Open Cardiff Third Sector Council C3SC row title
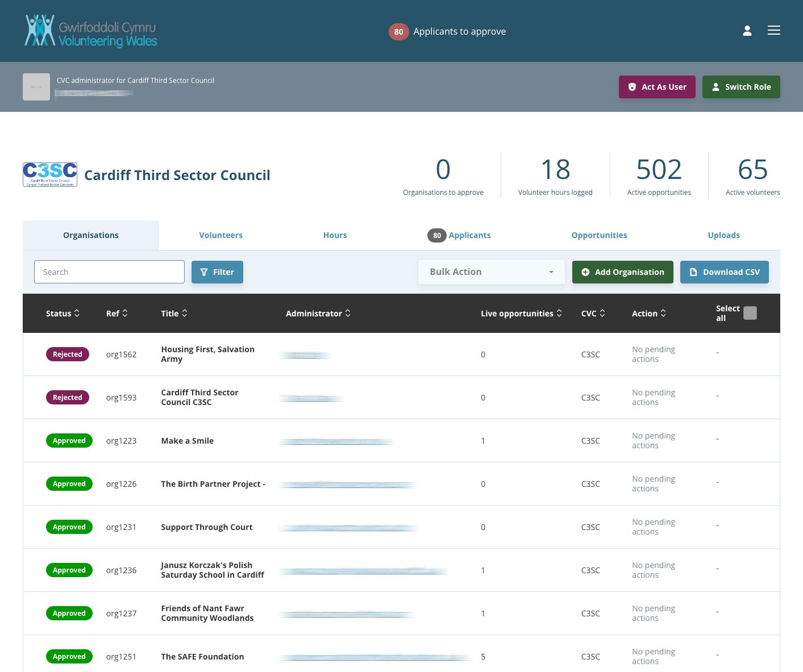The image size is (803, 672). coord(199,397)
